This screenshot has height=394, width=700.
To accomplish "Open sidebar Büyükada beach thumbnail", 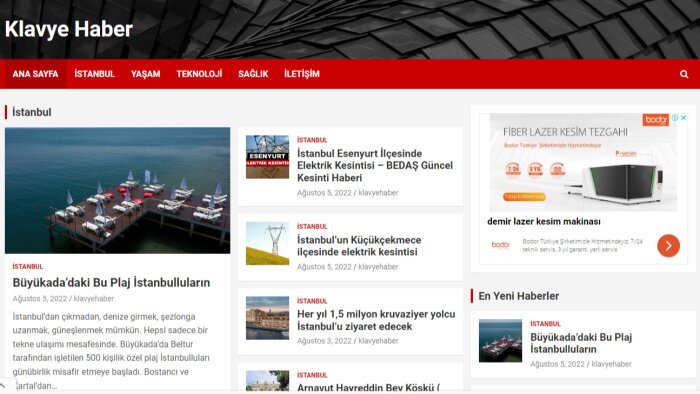I will [x=500, y=341].
